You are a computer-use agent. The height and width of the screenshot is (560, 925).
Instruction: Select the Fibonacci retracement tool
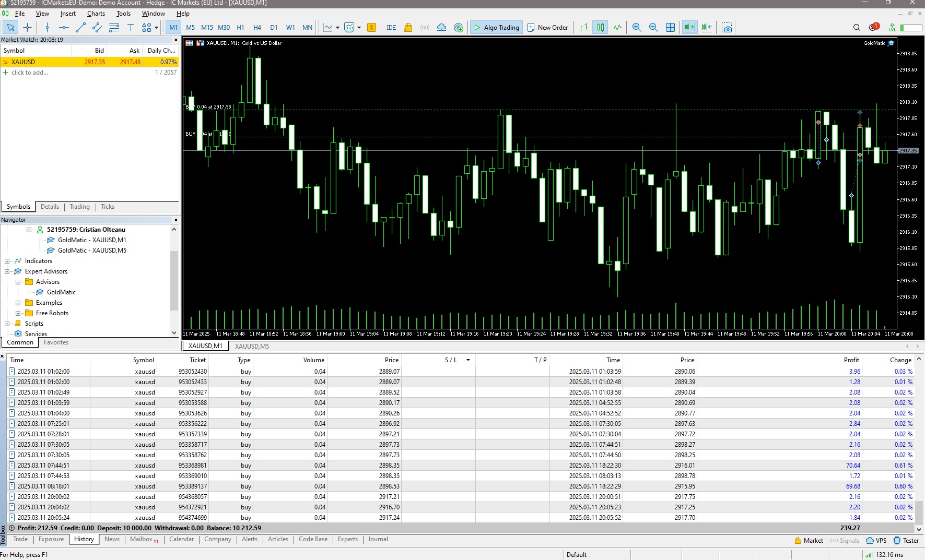pos(114,28)
